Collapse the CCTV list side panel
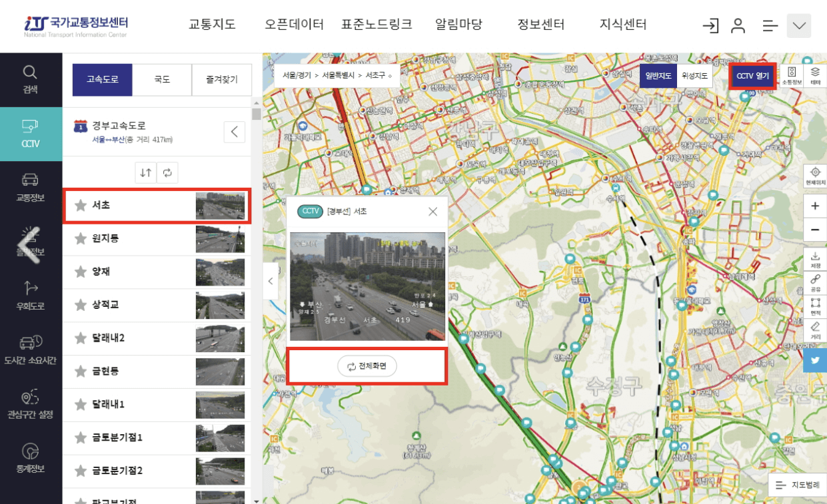Image resolution: width=827 pixels, height=504 pixels. point(271,281)
